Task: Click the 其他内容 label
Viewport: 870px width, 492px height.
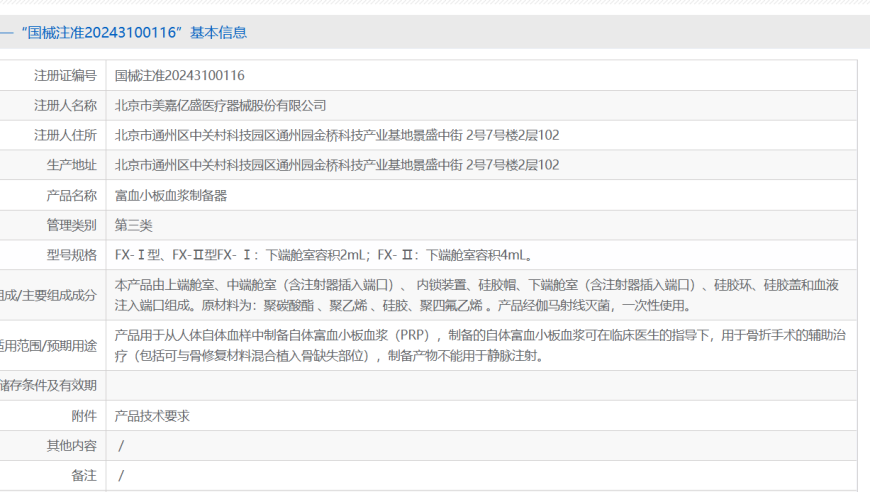Action: click(72, 446)
